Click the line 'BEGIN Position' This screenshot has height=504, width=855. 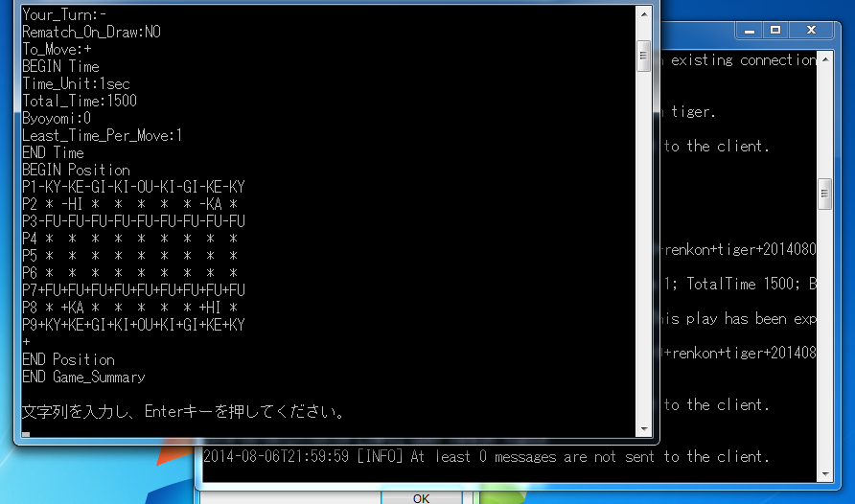tap(76, 170)
